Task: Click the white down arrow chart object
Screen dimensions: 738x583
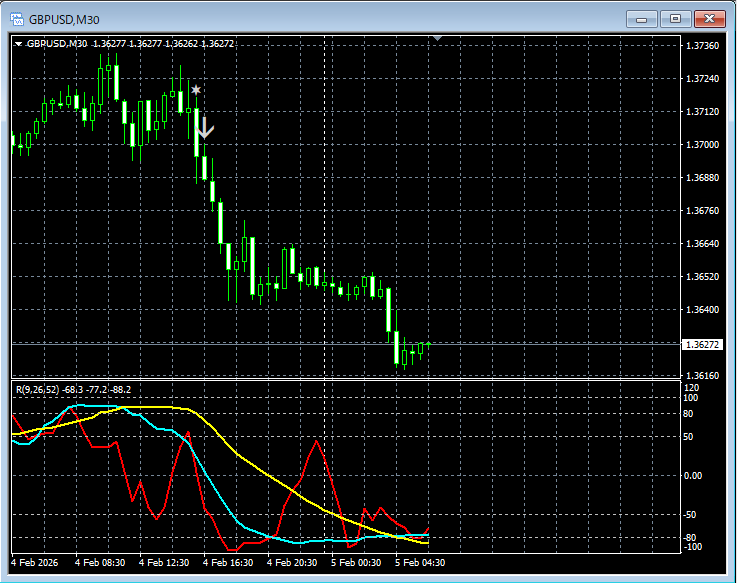Action: click(x=204, y=127)
